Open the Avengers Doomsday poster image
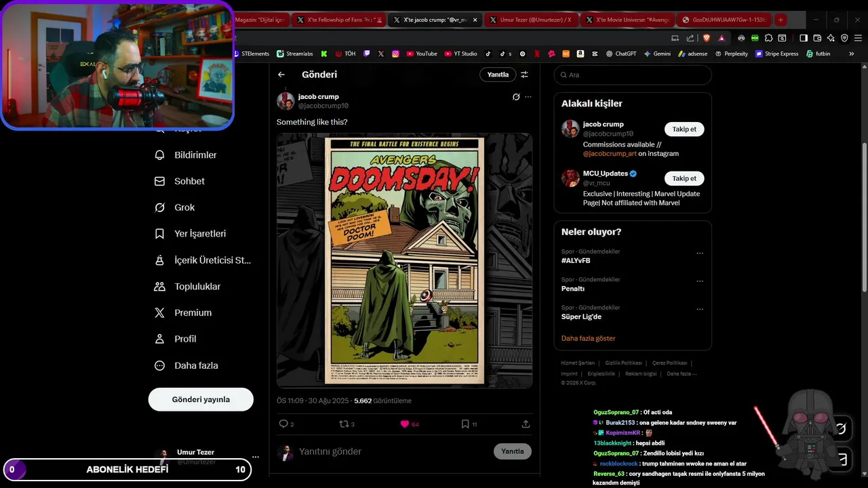Screen dimensions: 868x488 (x=404, y=260)
